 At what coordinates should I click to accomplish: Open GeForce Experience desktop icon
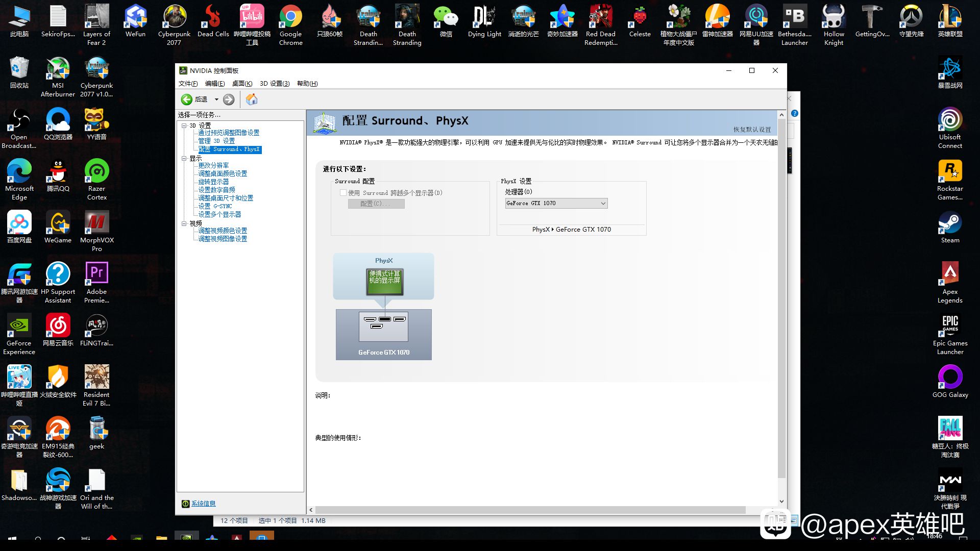(19, 334)
